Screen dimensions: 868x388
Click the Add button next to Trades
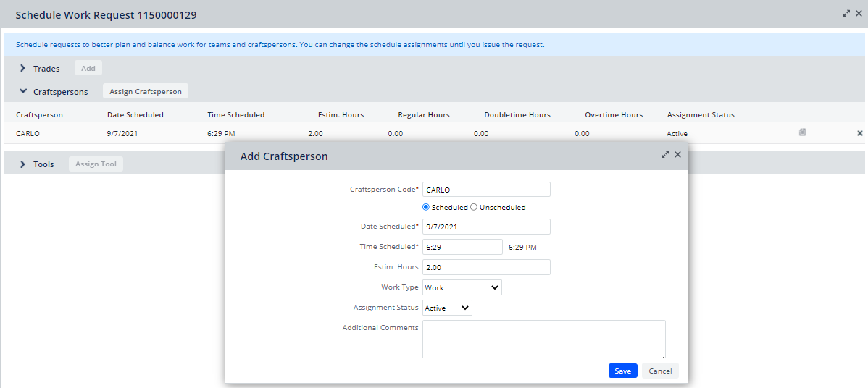click(x=88, y=69)
